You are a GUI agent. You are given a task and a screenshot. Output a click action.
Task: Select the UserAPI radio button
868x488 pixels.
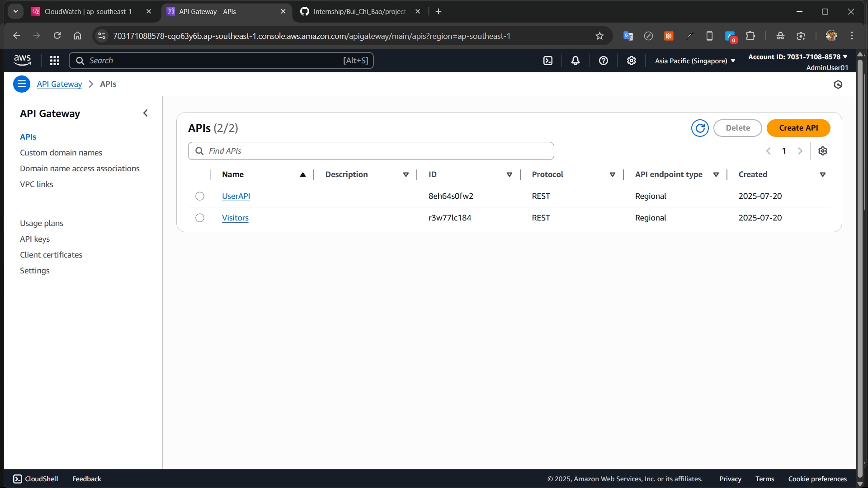click(x=200, y=196)
